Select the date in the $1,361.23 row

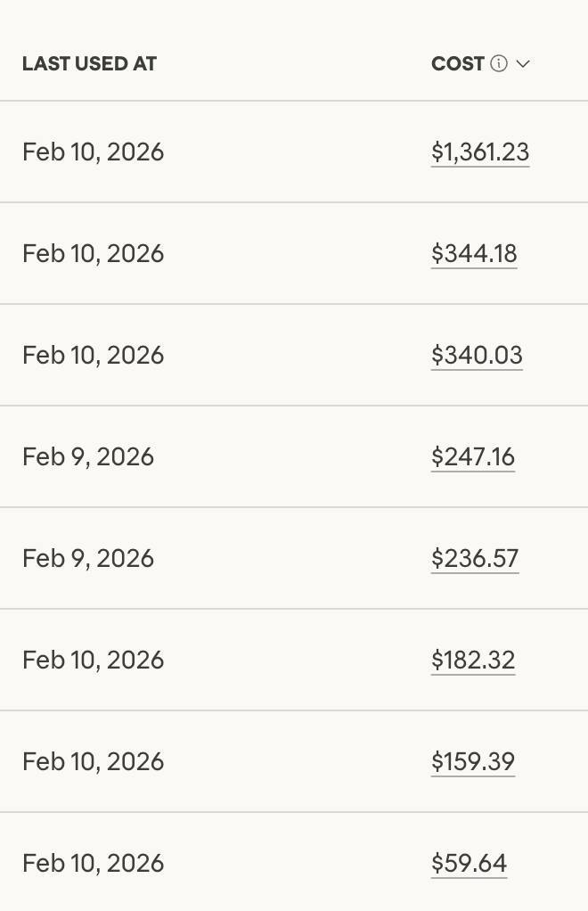pyautogui.click(x=93, y=152)
